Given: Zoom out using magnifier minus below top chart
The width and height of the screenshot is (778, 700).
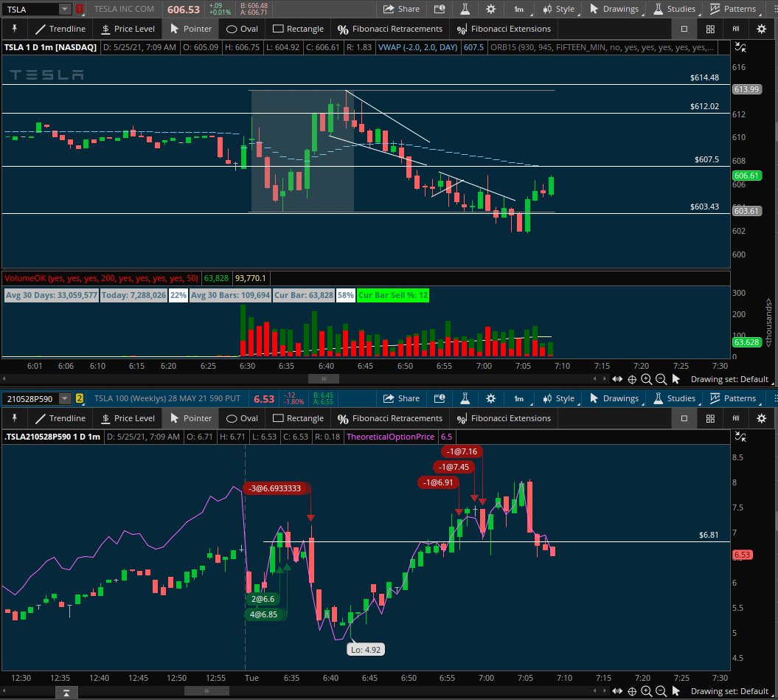Looking at the screenshot, I should pos(661,379).
